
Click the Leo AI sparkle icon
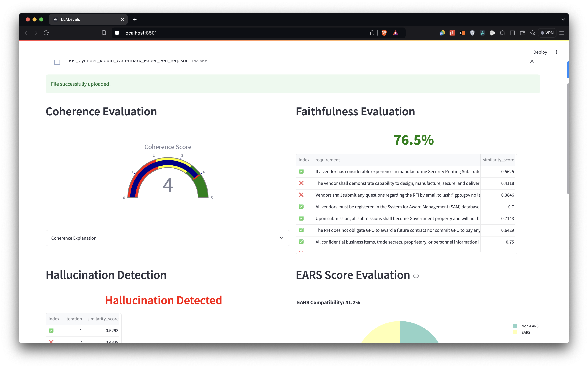533,33
